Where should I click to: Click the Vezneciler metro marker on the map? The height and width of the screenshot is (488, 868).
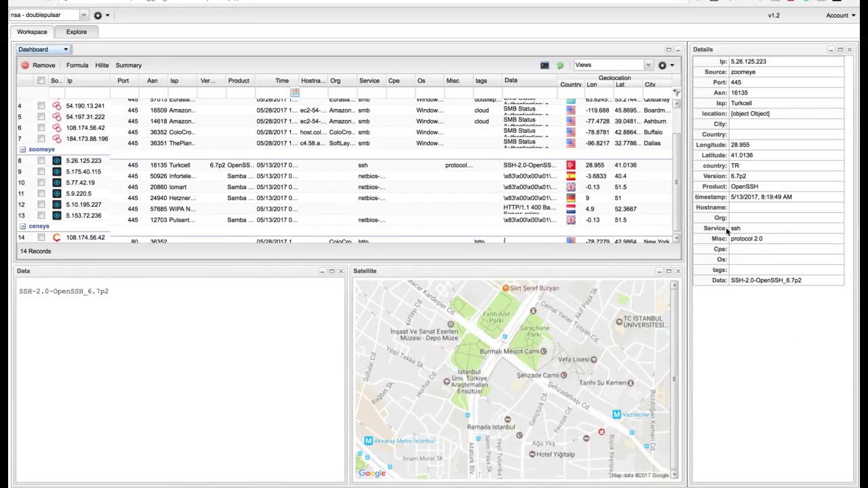click(x=616, y=414)
